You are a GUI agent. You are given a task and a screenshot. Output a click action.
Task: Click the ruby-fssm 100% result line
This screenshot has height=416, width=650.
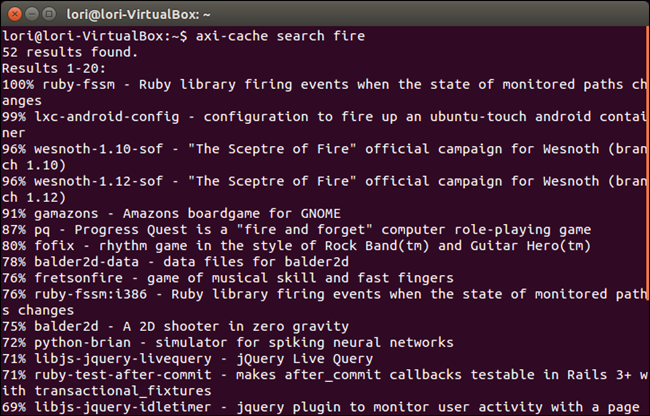coord(324,92)
